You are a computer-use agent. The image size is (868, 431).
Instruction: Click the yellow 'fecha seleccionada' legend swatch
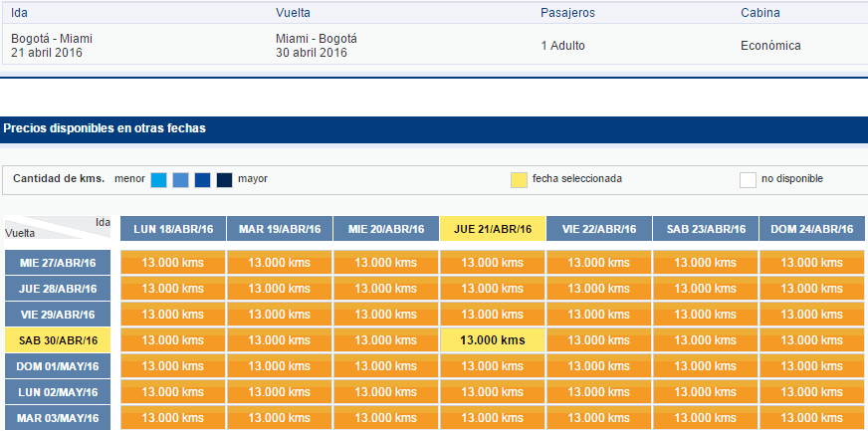[519, 180]
